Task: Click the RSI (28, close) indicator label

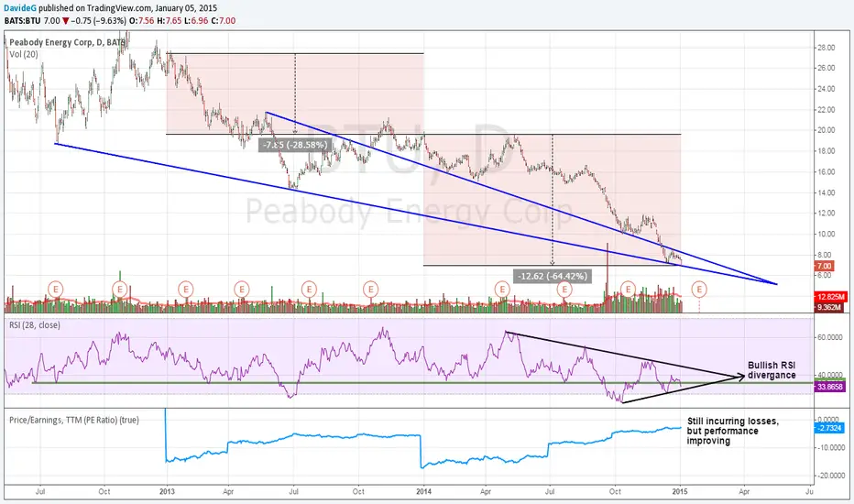Action: pyautogui.click(x=34, y=325)
